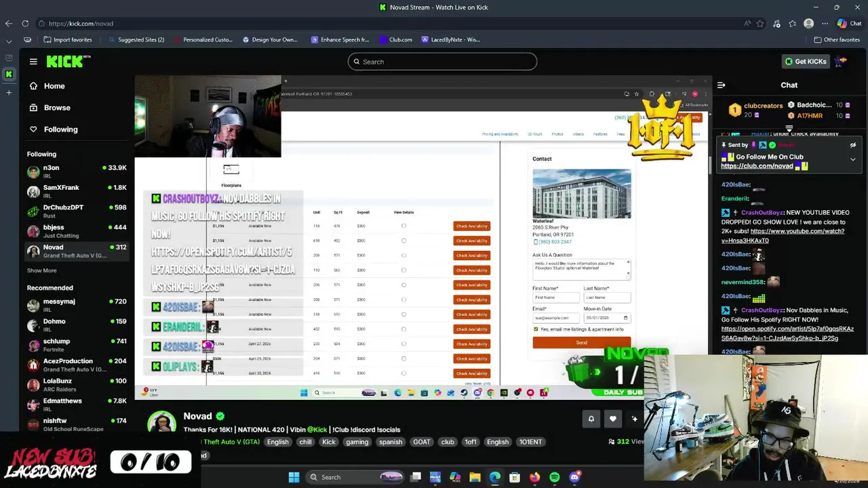Open Edmatthews recommended channel
The image size is (868, 488).
click(x=76, y=405)
